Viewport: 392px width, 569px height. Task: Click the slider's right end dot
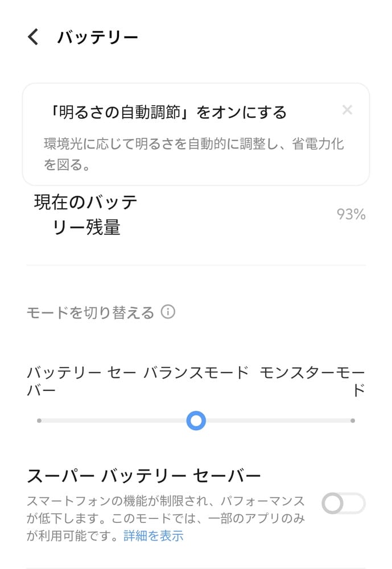[353, 421]
